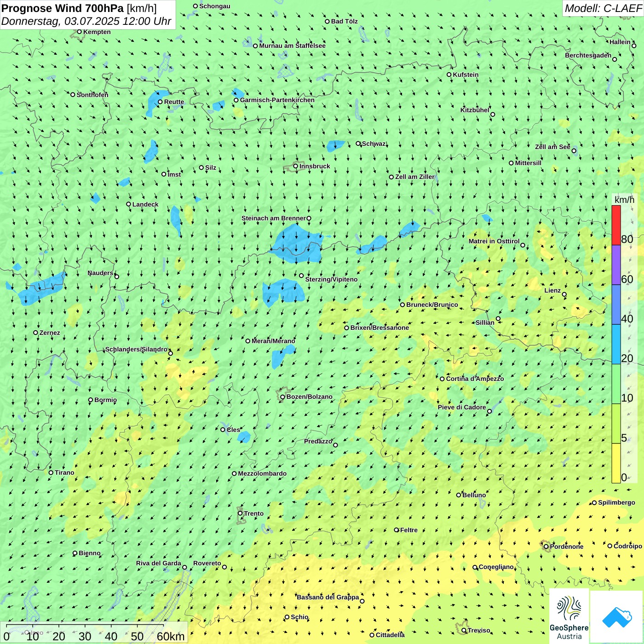This screenshot has width=644, height=644.
Task: Click the 'Mittersill' town label
Action: (528, 163)
